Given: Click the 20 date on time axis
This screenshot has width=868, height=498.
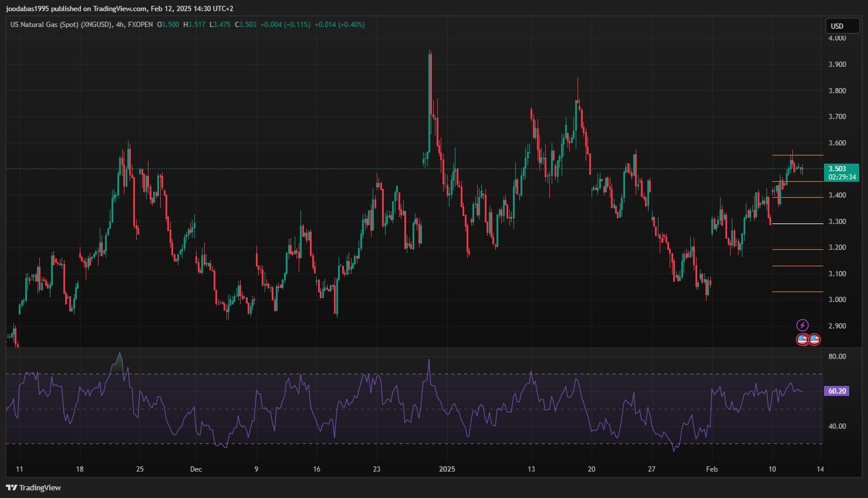Looking at the screenshot, I should pos(592,469).
